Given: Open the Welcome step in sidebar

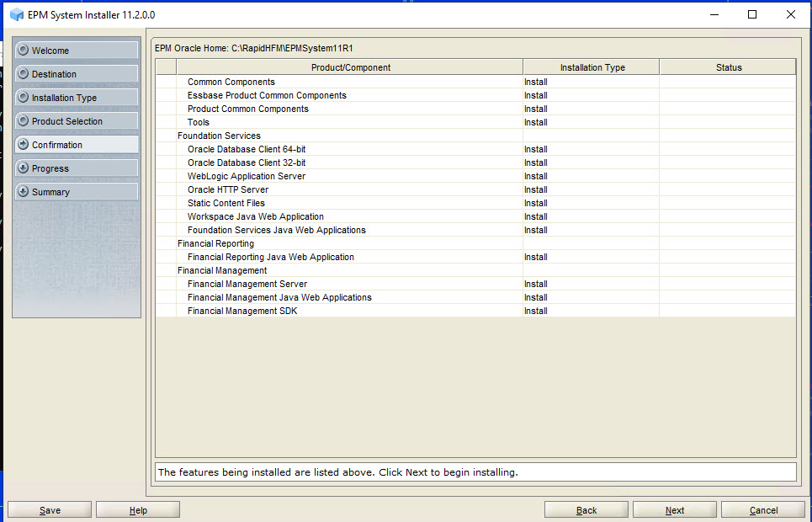Looking at the screenshot, I should pyautogui.click(x=76, y=51).
